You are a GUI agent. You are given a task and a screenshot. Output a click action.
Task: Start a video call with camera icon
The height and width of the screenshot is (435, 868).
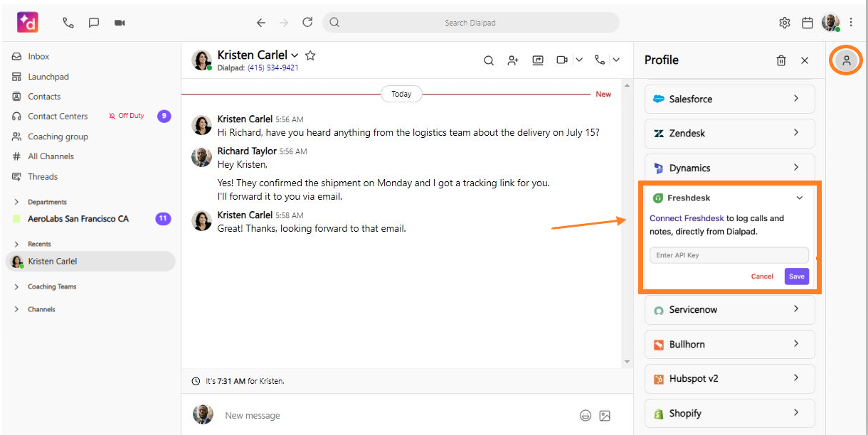click(x=562, y=60)
